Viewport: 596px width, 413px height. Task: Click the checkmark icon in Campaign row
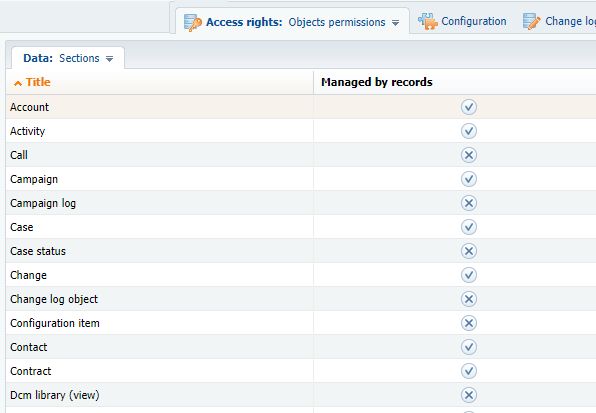469,179
